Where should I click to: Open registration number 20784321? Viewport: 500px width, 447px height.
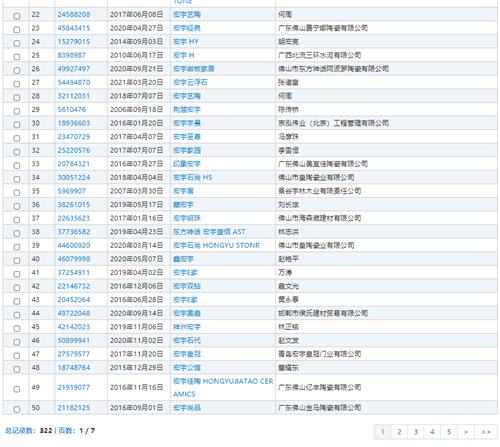[74, 164]
